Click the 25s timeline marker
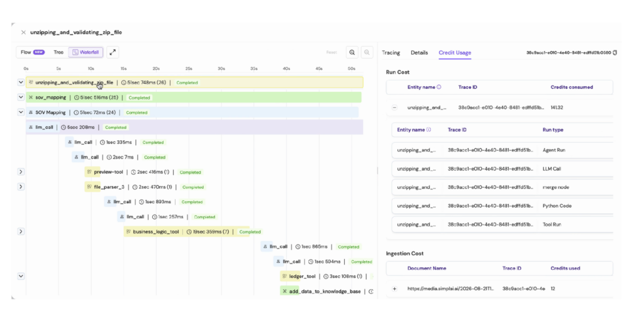The height and width of the screenshot is (322, 644). click(189, 68)
